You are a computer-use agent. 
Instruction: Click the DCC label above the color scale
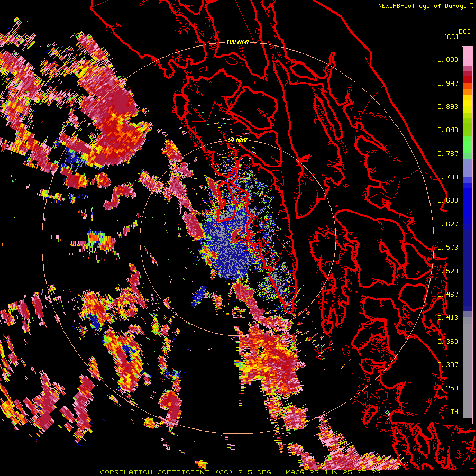[465, 32]
